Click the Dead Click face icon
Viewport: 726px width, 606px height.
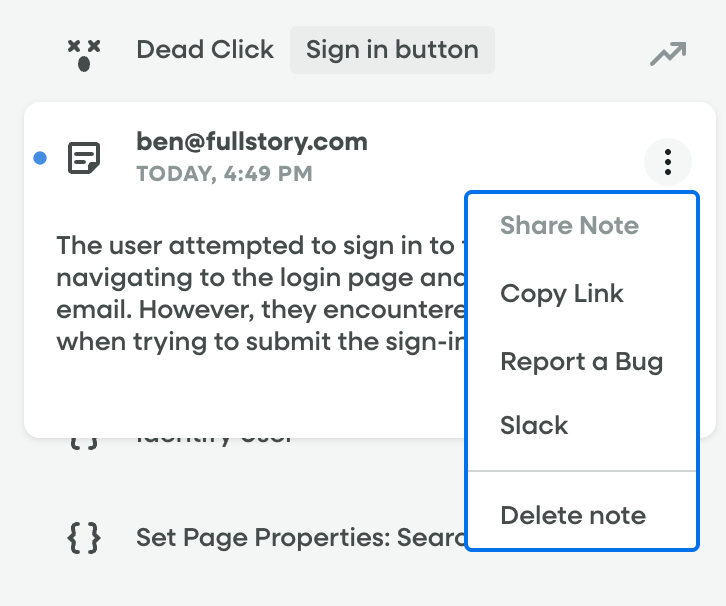84,54
